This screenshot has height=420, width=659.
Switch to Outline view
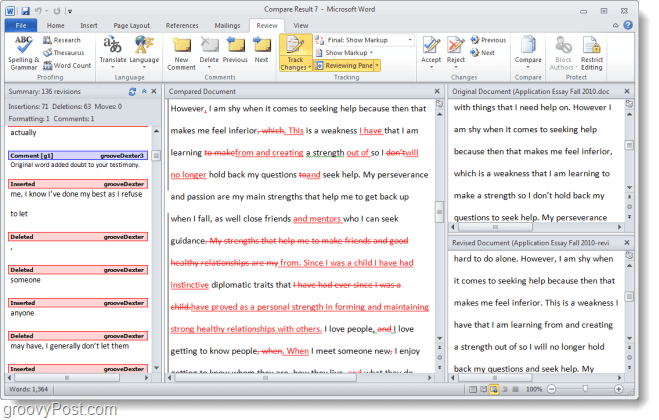tap(505, 389)
